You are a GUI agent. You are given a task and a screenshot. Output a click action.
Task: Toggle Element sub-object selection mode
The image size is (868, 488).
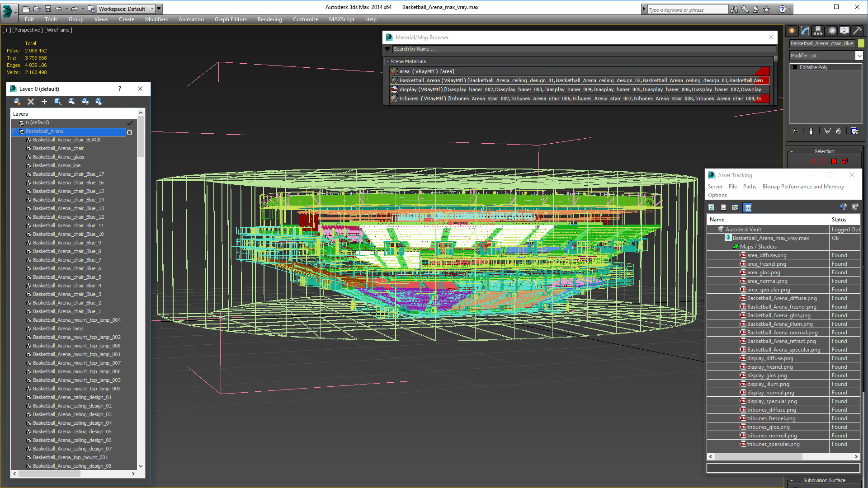point(845,161)
